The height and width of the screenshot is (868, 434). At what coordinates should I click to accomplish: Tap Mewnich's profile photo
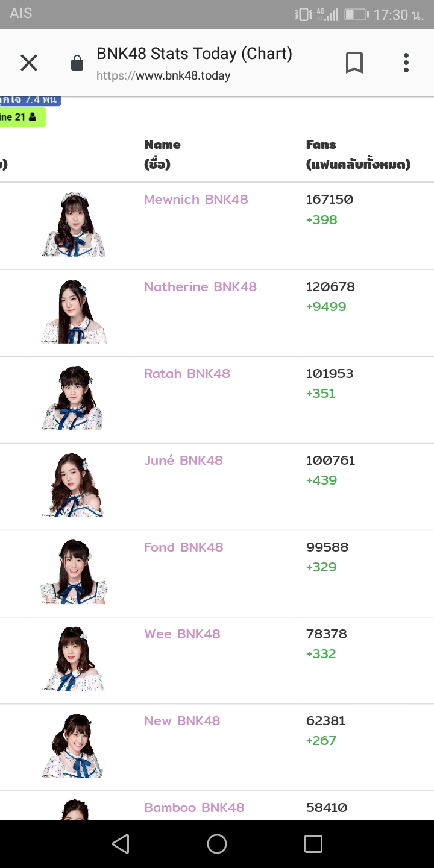74,224
